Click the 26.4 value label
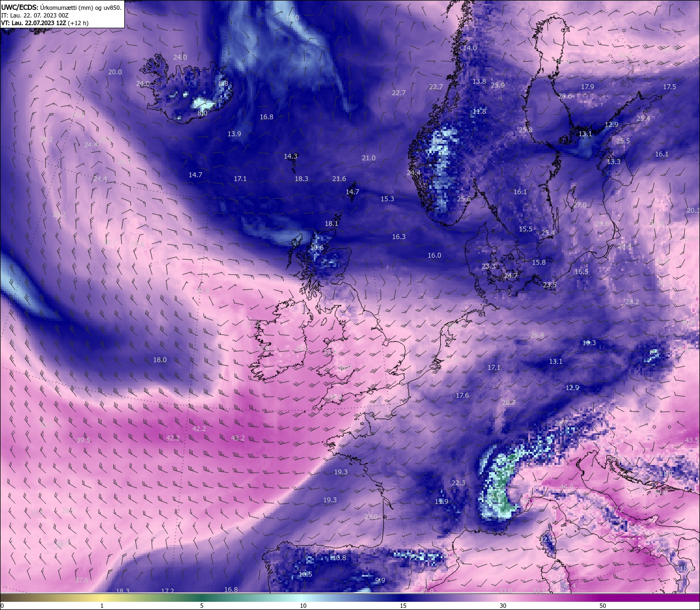700x610 pixels. coord(537,335)
